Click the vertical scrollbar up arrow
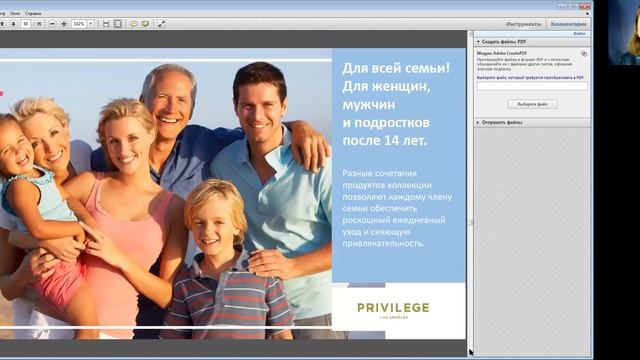This screenshot has height=360, width=640. 470,34
